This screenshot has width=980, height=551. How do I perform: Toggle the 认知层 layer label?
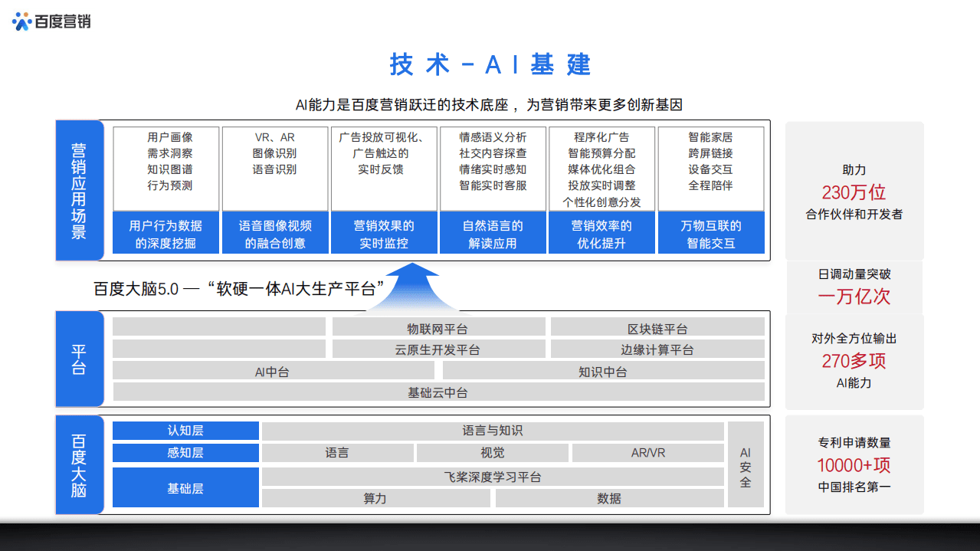pos(185,430)
